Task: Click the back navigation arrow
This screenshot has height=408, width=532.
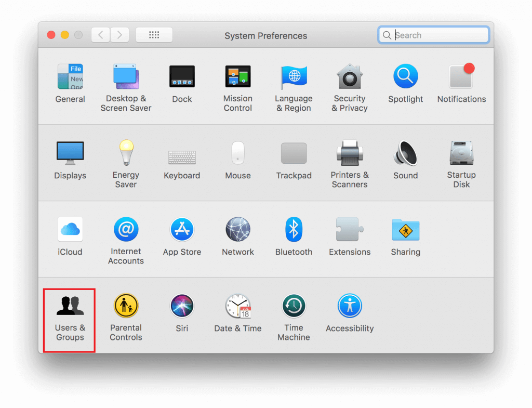Action: (100, 35)
